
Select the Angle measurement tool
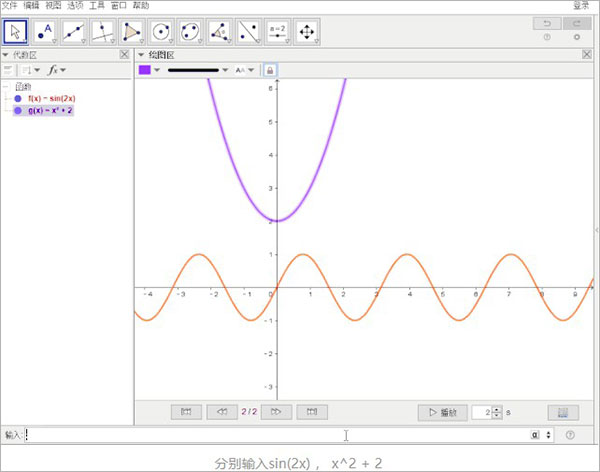point(219,30)
